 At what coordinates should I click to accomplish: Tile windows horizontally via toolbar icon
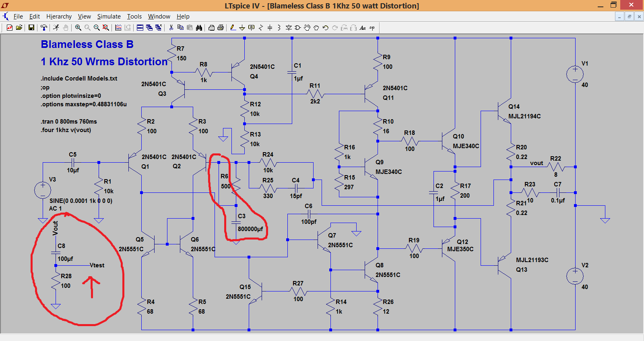[140, 28]
